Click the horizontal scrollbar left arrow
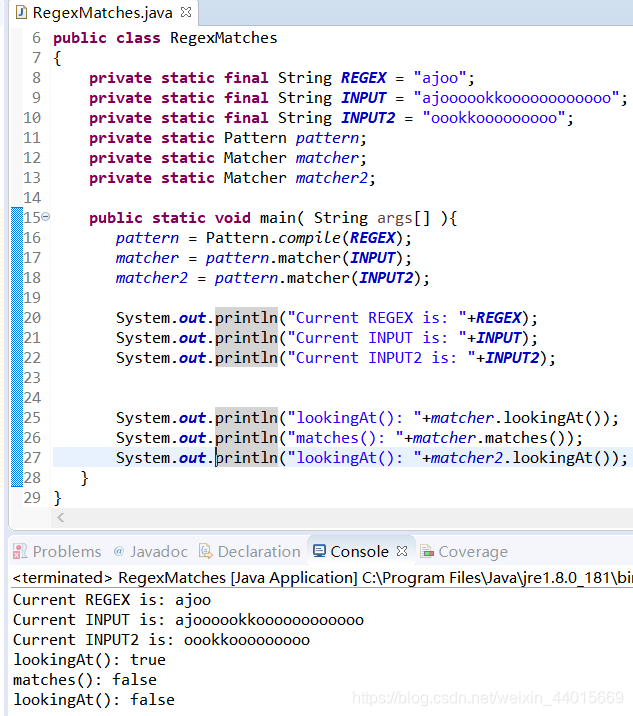This screenshot has height=716, width=633. pos(61,517)
